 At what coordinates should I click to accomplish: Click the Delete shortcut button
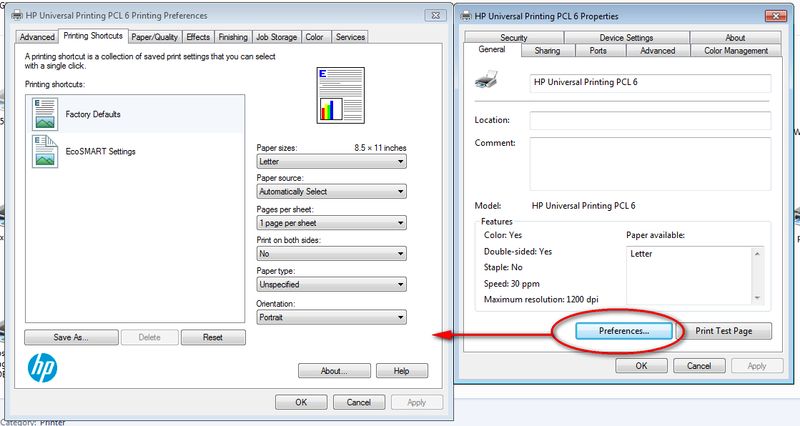149,337
